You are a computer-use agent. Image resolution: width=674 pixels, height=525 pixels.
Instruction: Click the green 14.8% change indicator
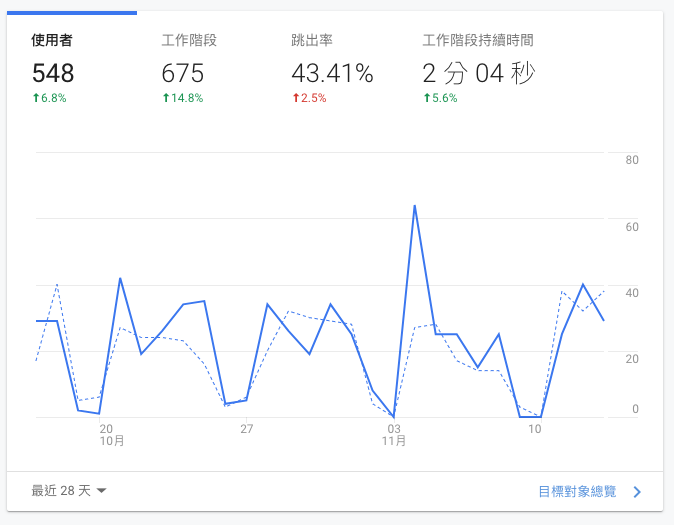coord(183,98)
